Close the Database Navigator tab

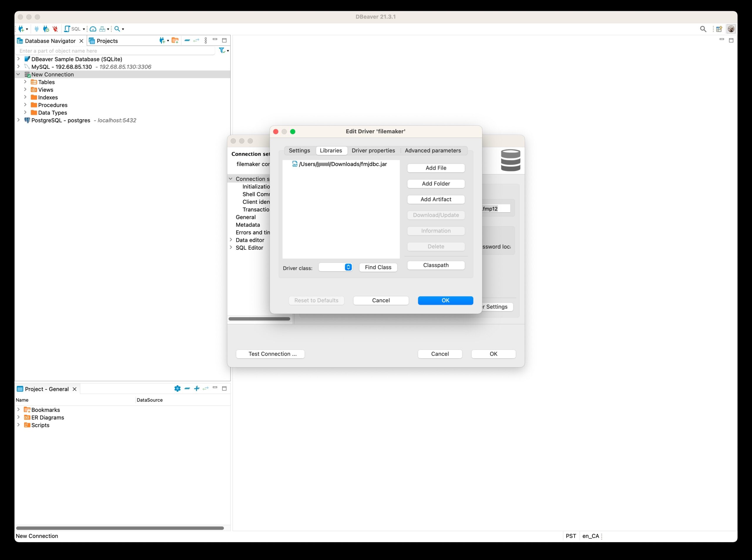[x=81, y=41]
